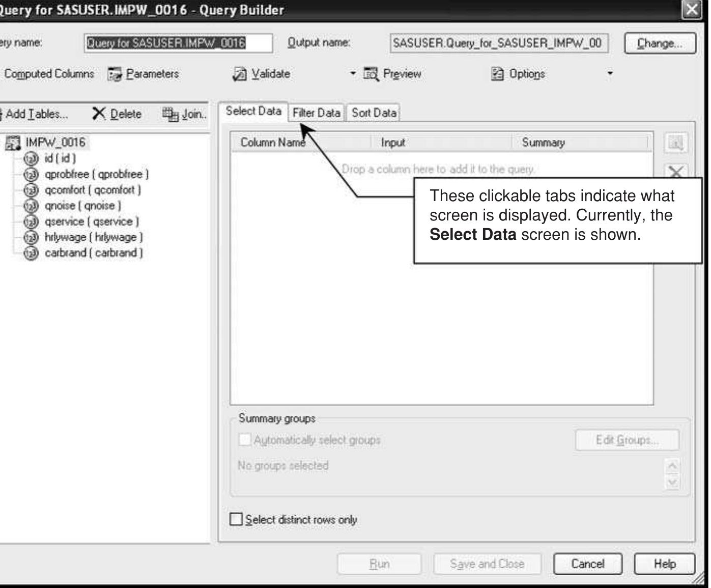Image resolution: width=711 pixels, height=588 pixels.
Task: Switch to the Filter Data tab
Action: coord(317,113)
